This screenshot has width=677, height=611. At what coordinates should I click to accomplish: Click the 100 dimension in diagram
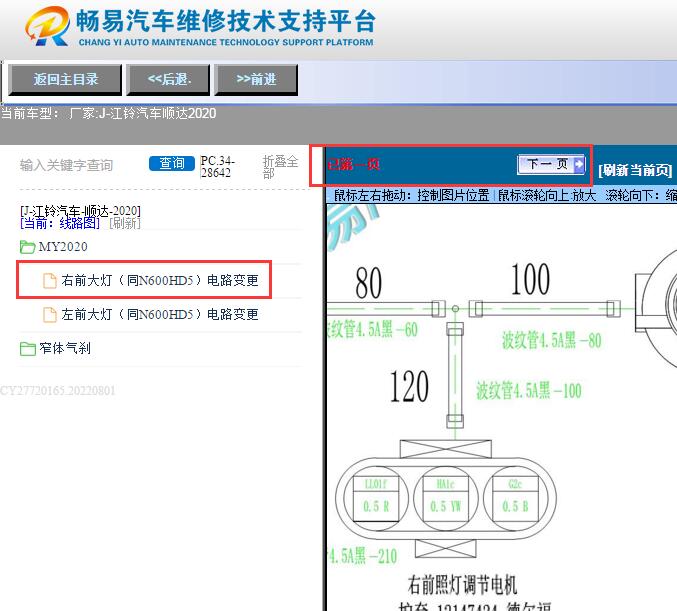point(530,279)
